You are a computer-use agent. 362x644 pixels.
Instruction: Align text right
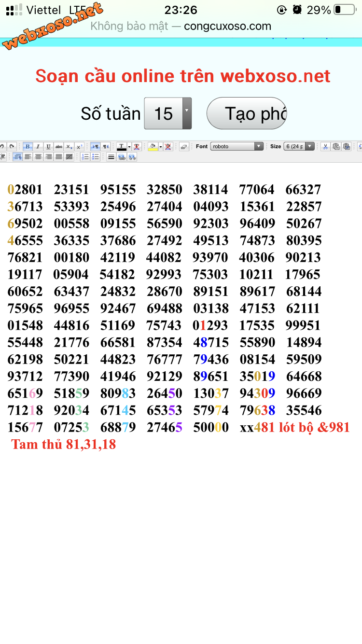pyautogui.click(x=48, y=156)
